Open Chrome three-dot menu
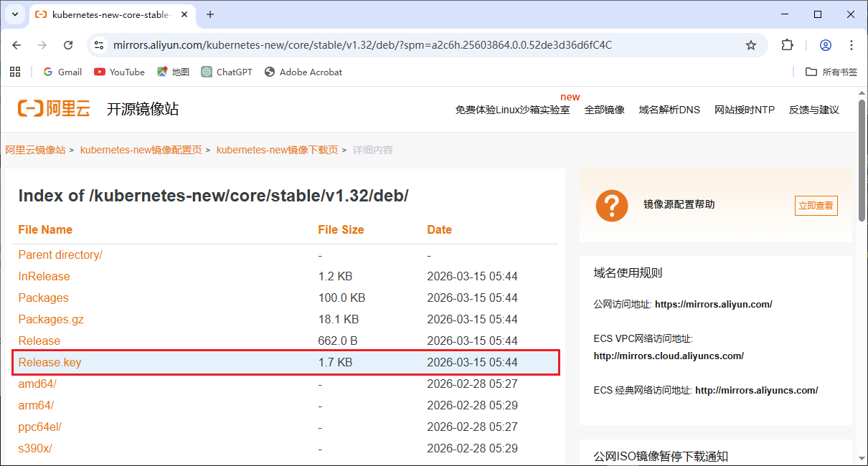The height and width of the screenshot is (466, 868). [x=852, y=45]
